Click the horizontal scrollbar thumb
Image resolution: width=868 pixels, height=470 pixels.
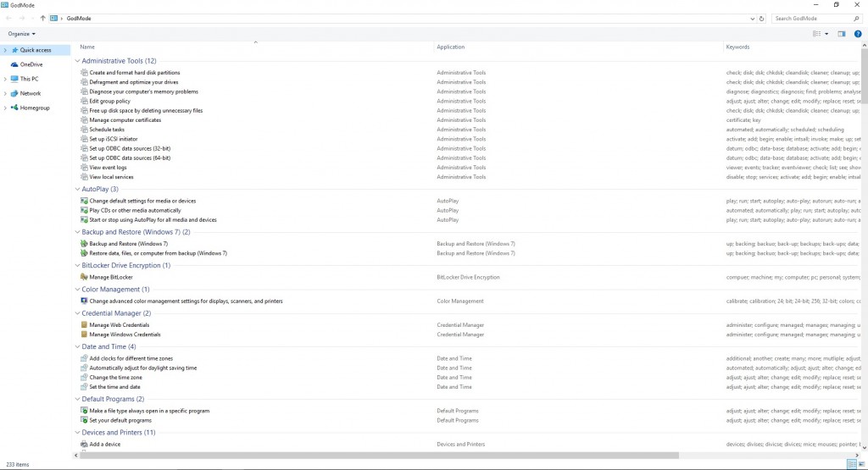(379, 456)
